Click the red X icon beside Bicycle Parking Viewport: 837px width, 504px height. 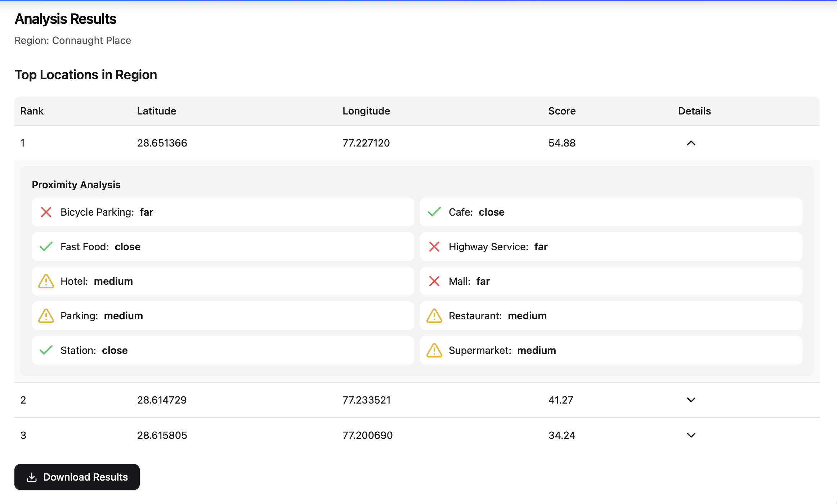(46, 212)
